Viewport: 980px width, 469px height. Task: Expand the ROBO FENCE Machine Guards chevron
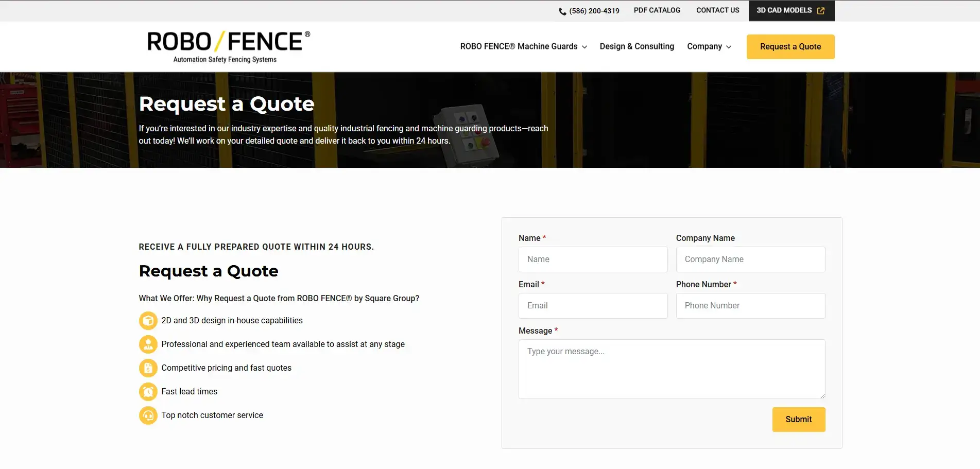coord(584,47)
